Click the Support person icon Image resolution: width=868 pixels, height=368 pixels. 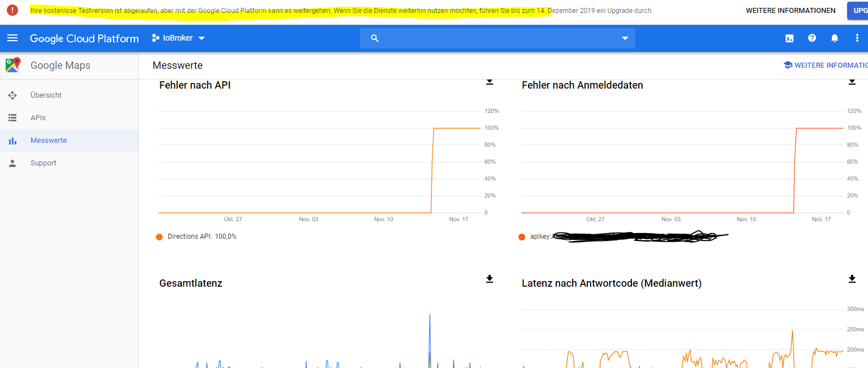[12, 163]
